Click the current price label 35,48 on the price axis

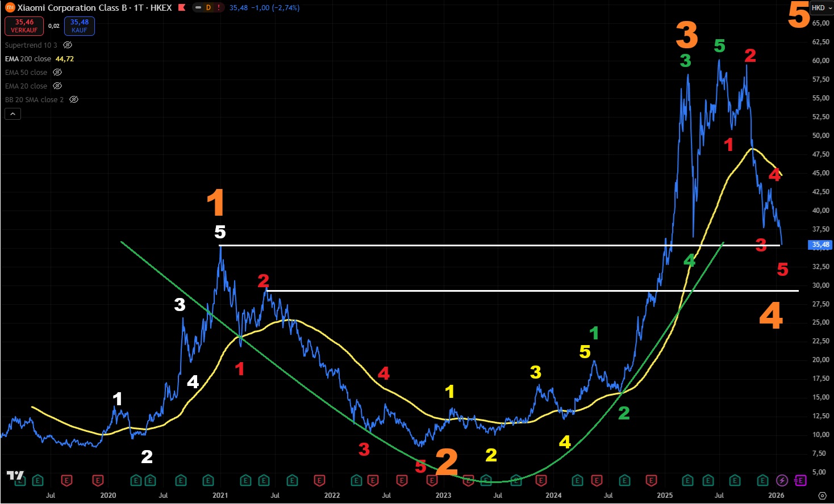coord(820,245)
